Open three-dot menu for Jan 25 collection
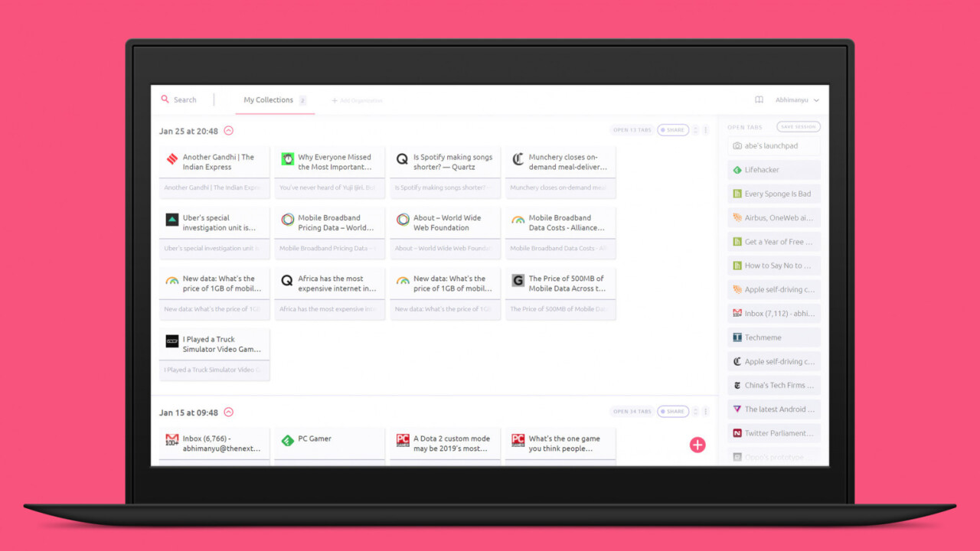Image resolution: width=980 pixels, height=551 pixels. [x=706, y=130]
